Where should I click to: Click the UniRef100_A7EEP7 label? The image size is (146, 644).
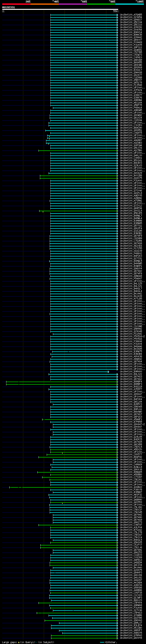131,389
